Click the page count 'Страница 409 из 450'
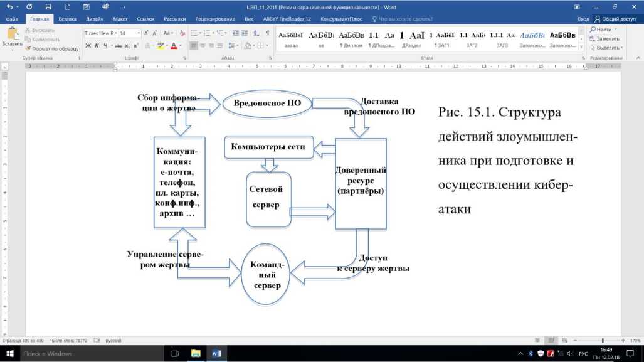The height and width of the screenshot is (362, 644). [x=23, y=341]
